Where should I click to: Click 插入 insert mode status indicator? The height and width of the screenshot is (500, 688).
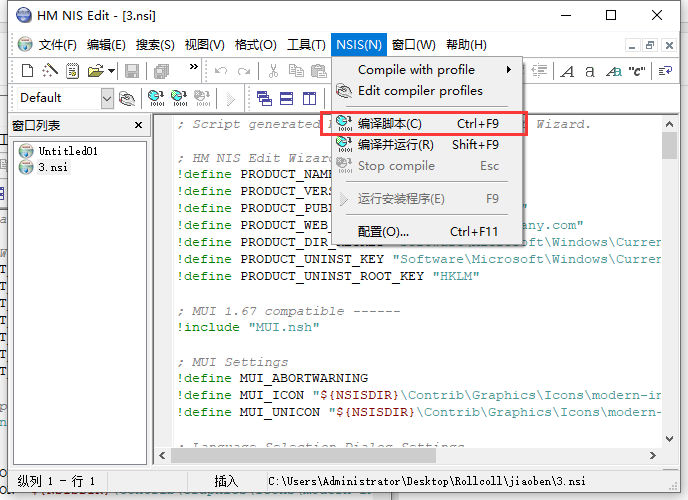(x=226, y=482)
